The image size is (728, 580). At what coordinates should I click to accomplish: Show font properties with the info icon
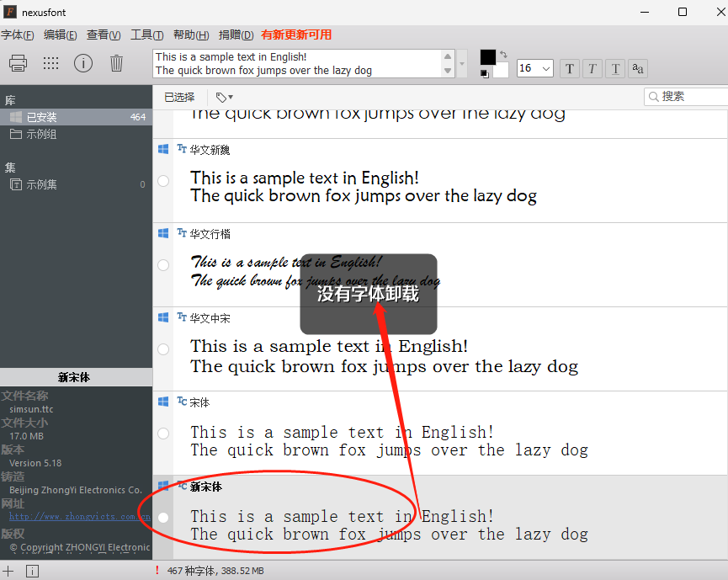point(83,63)
